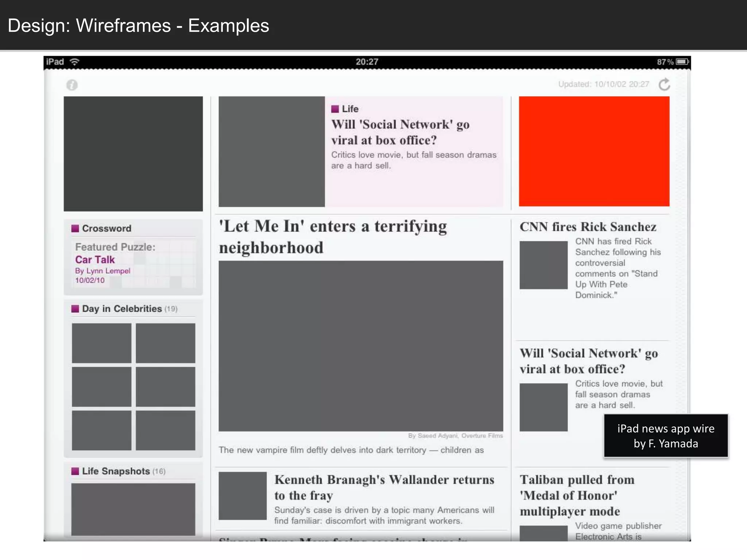Viewport: 747px width, 560px height.
Task: Open Kenneth Branagh's Wallander returns headline
Action: 384,487
